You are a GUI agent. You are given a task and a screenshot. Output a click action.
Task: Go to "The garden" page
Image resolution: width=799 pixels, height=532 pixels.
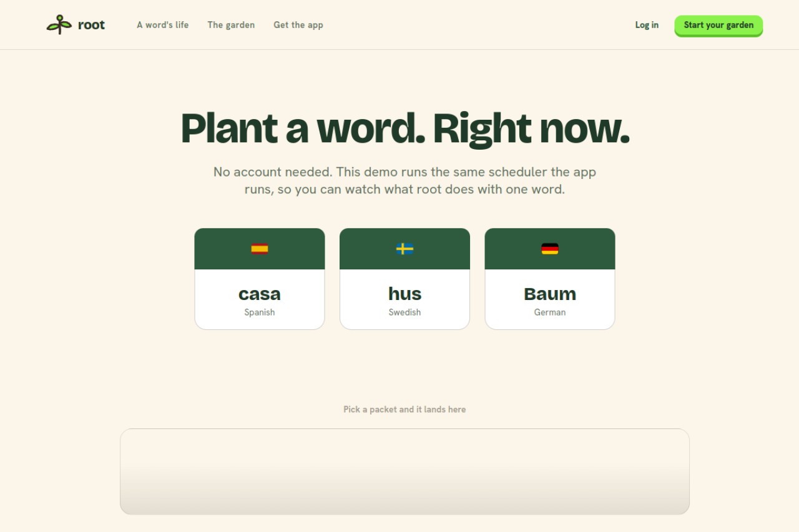(231, 25)
